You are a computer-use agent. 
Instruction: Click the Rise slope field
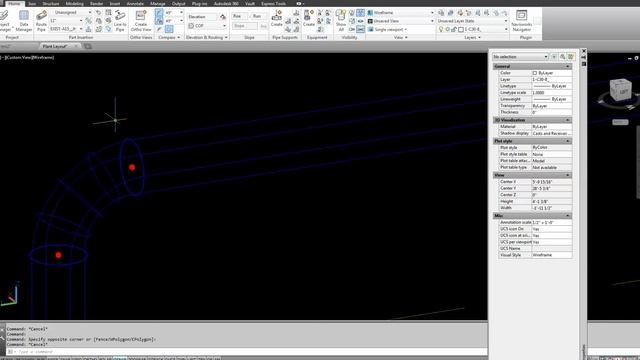pyautogui.click(x=239, y=16)
